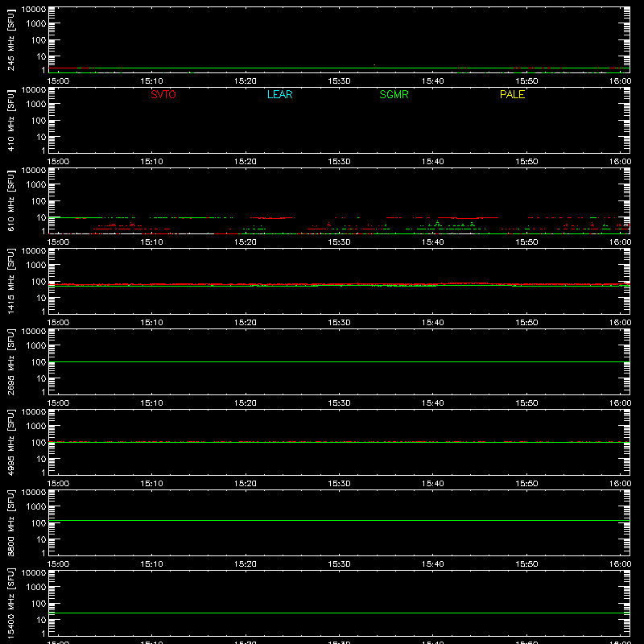This screenshot has width=644, height=644.
Task: Click the 100 tick label on the 610 MHz axis
Action: [x=39, y=201]
